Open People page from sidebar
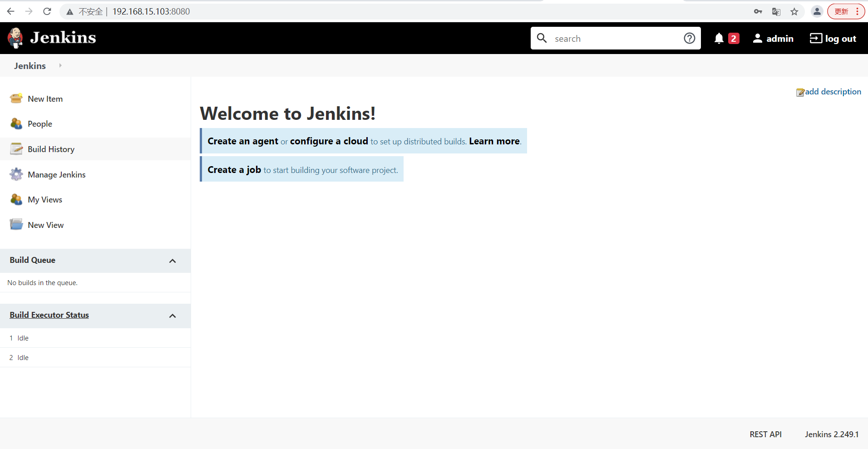This screenshot has height=449, width=868. point(40,123)
